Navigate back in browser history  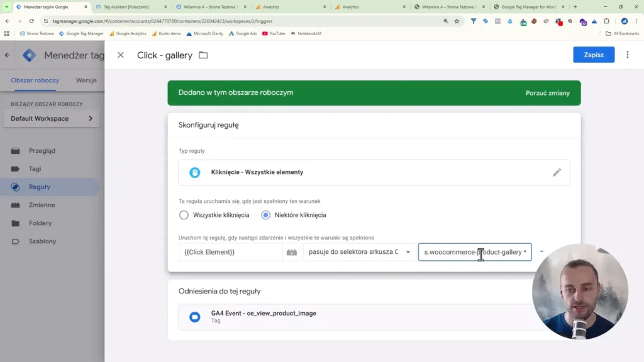coord(8,21)
